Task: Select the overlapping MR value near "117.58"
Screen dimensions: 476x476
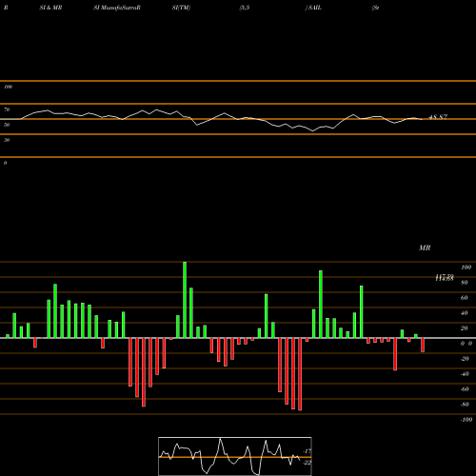Action: (x=445, y=278)
